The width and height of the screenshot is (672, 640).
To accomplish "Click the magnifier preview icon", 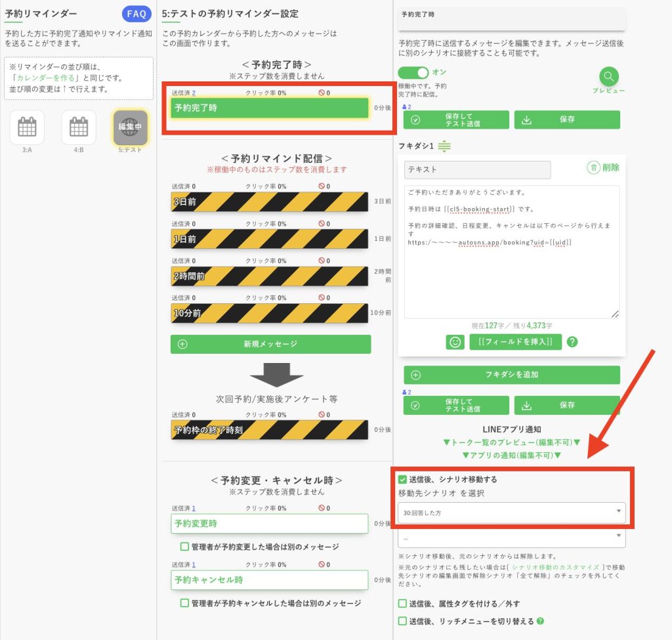I will click(x=608, y=76).
